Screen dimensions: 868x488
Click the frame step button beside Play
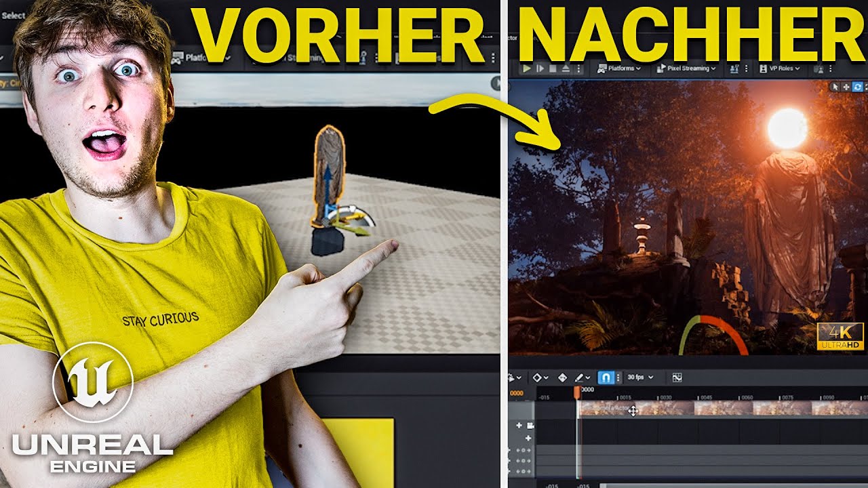[540, 68]
